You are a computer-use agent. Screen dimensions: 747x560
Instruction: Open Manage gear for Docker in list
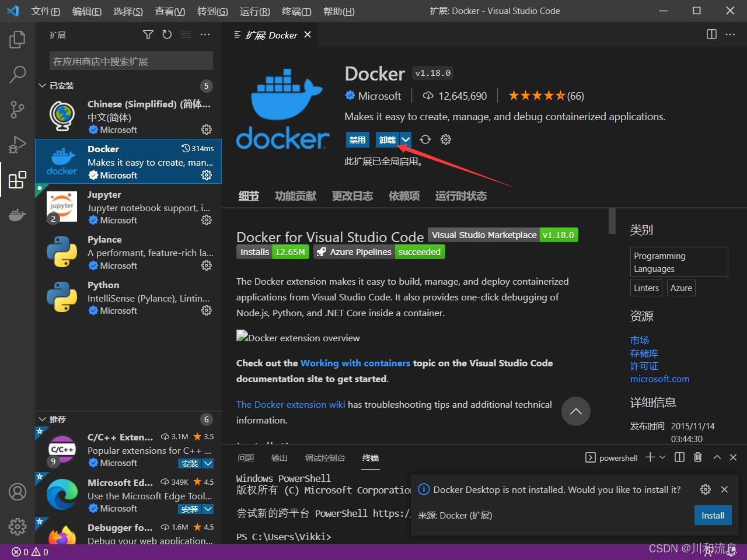coord(207,175)
